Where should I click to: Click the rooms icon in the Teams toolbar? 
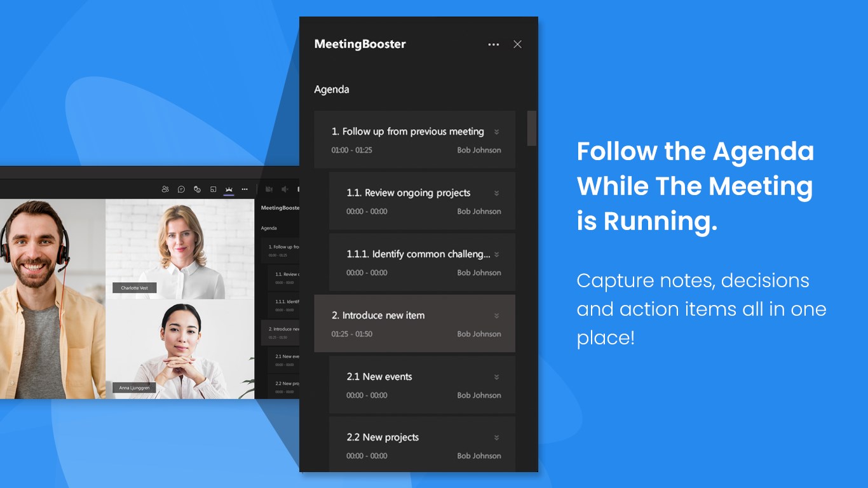click(213, 189)
